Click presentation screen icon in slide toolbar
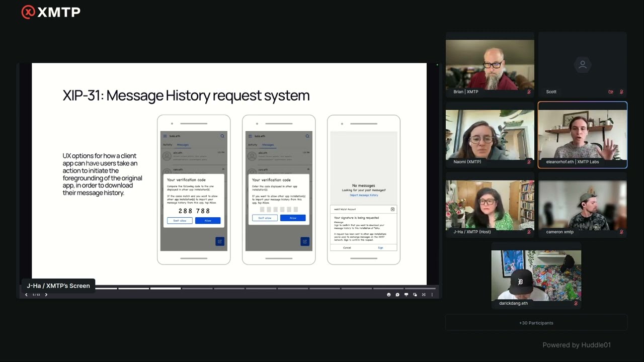Screen dimensions: 644x362 tap(406, 295)
